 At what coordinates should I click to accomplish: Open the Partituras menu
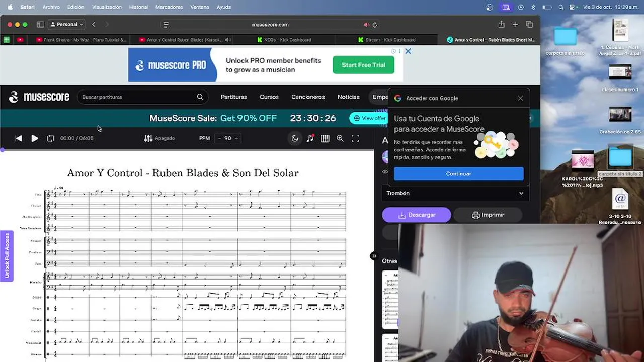click(234, 97)
